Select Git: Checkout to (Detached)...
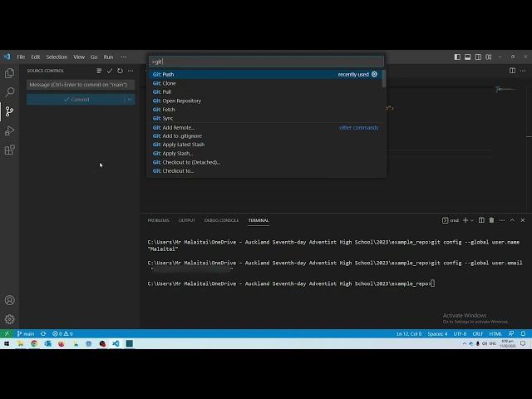This screenshot has height=399, width=532. pos(265,162)
